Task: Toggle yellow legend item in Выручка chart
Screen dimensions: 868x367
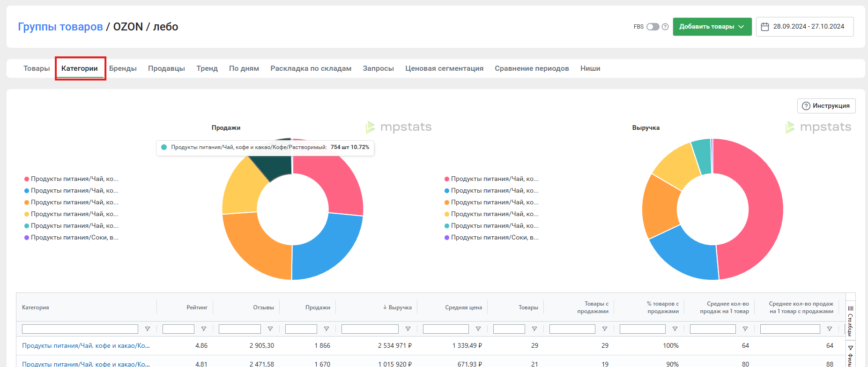Action: point(491,214)
